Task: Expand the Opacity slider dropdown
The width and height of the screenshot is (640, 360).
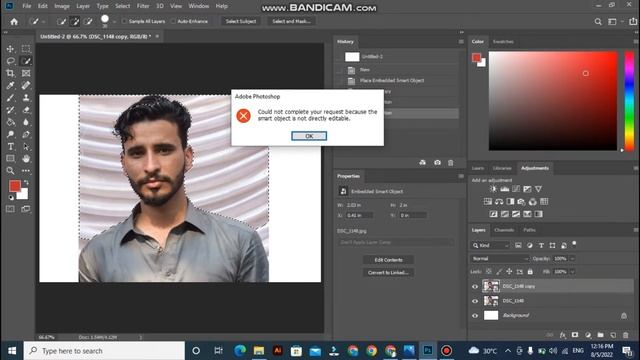Action: [x=572, y=259]
